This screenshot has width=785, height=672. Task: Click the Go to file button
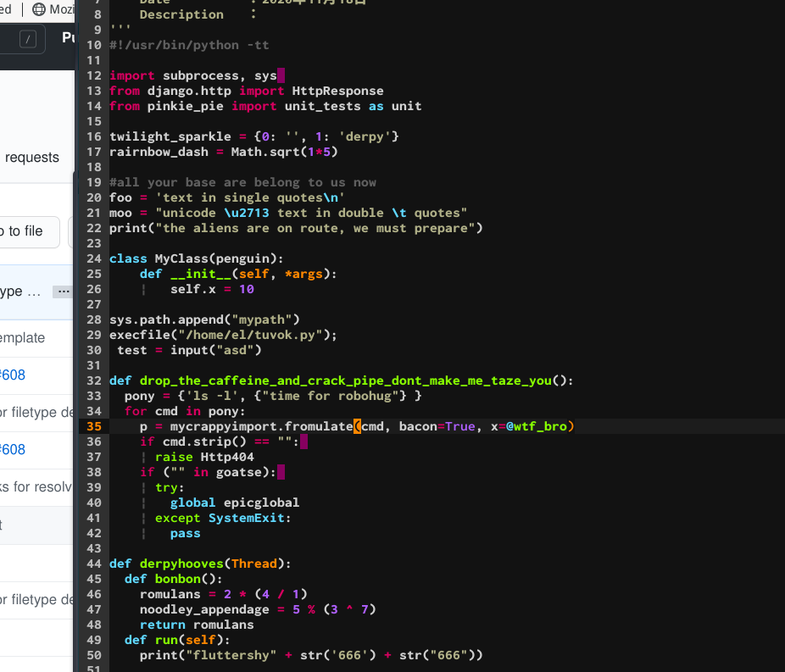point(25,231)
